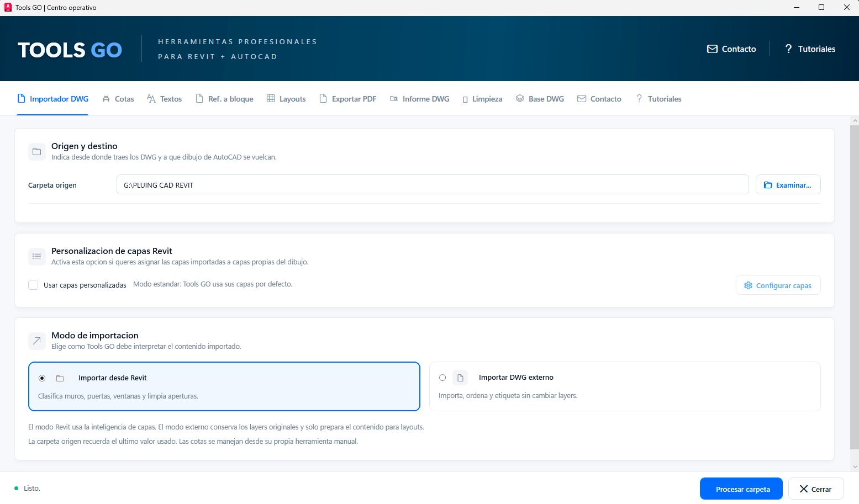
Task: Open the Tutoriales tab in tab bar
Action: pos(658,99)
